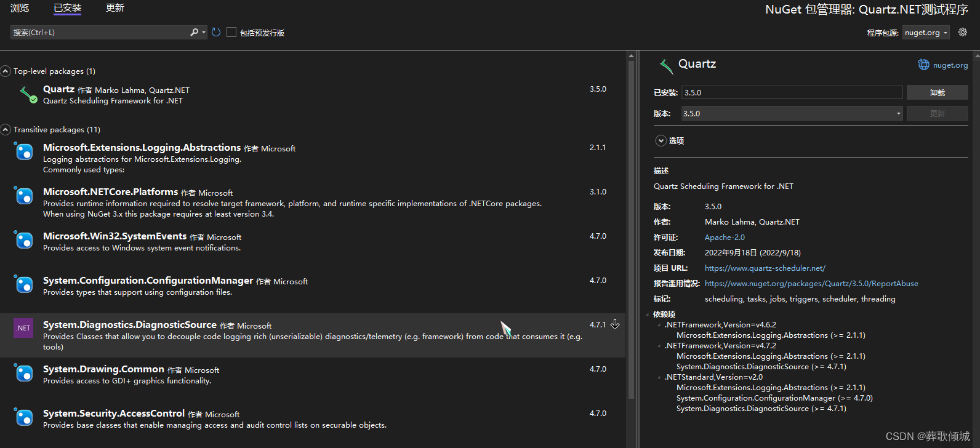This screenshot has width=980, height=448.
Task: Collapse Top-level packages group
Action: [x=6, y=71]
